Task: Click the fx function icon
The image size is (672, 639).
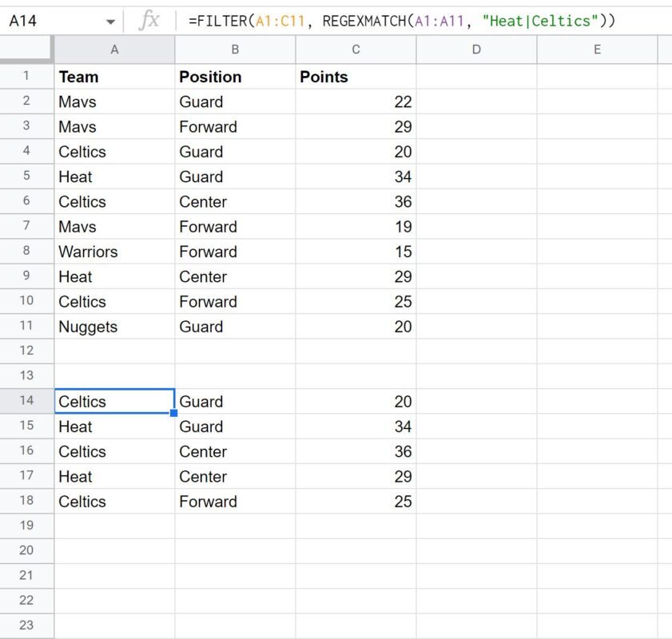Action: coord(149,21)
